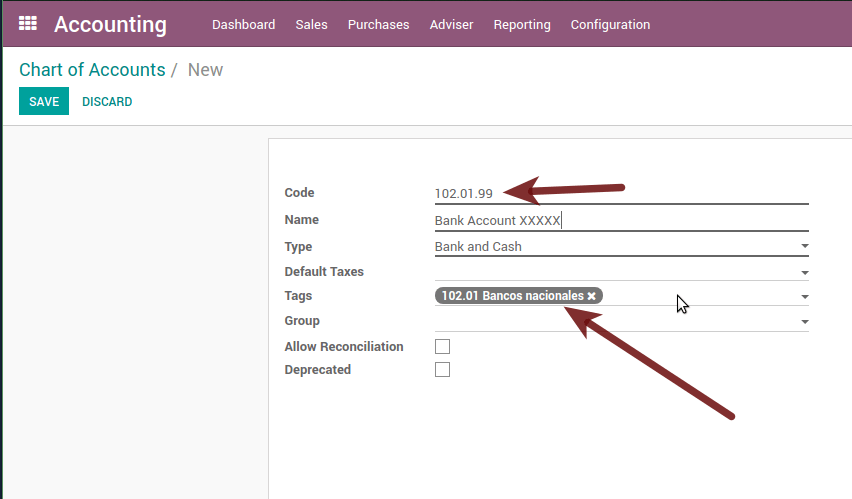Expand the Tags dropdown arrow
The height and width of the screenshot is (499, 852).
[x=804, y=297]
